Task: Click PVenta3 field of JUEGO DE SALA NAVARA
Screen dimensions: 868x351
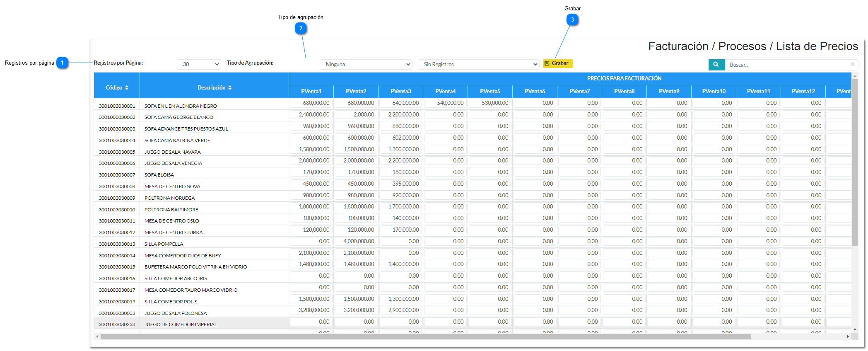Action: pos(400,150)
